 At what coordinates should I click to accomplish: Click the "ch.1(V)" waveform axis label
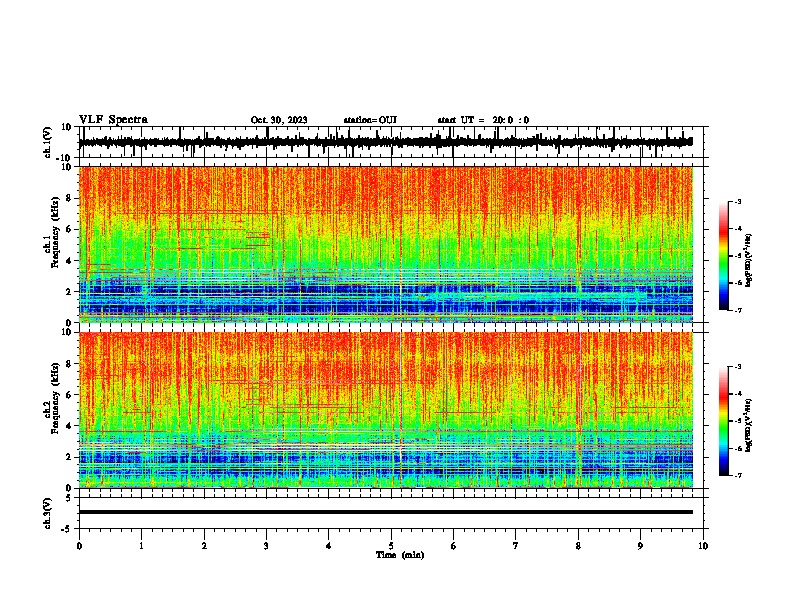[x=48, y=142]
